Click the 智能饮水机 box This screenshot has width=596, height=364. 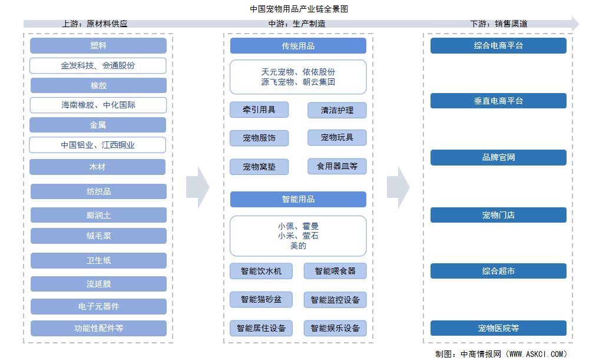tap(261, 271)
